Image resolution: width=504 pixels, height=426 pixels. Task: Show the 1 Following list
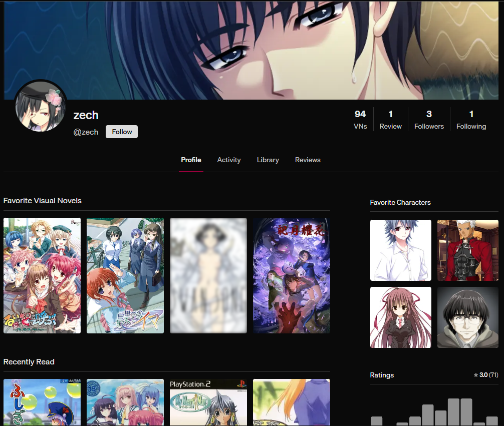(471, 120)
